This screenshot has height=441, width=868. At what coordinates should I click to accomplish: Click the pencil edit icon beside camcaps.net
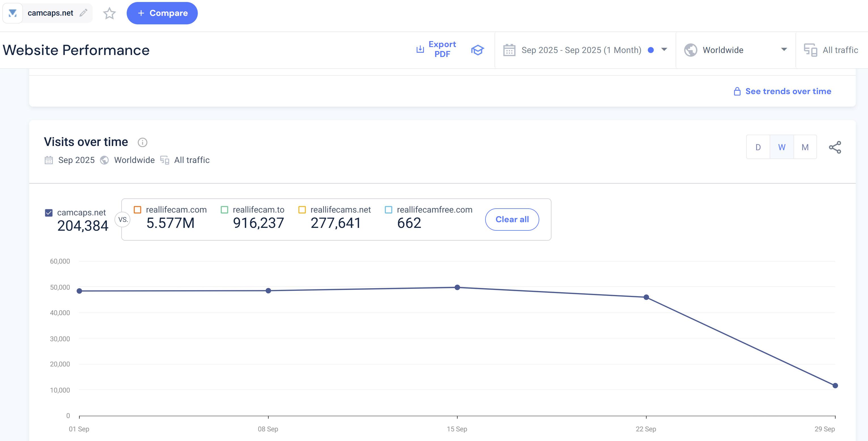[83, 13]
